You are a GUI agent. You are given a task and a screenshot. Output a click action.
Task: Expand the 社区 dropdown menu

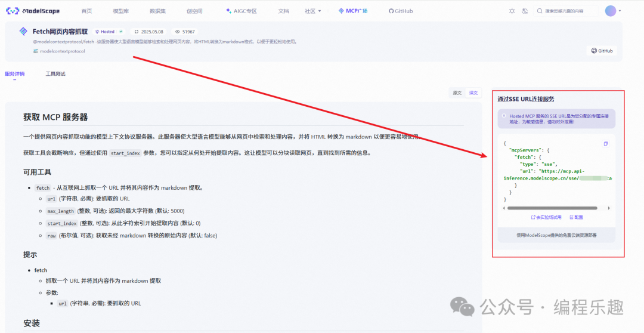[x=313, y=11]
